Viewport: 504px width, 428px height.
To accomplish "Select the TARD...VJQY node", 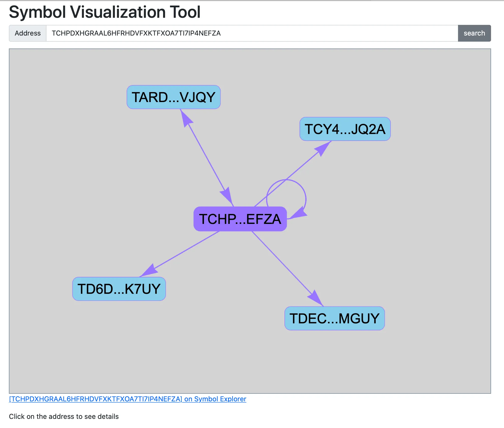I will pyautogui.click(x=174, y=97).
